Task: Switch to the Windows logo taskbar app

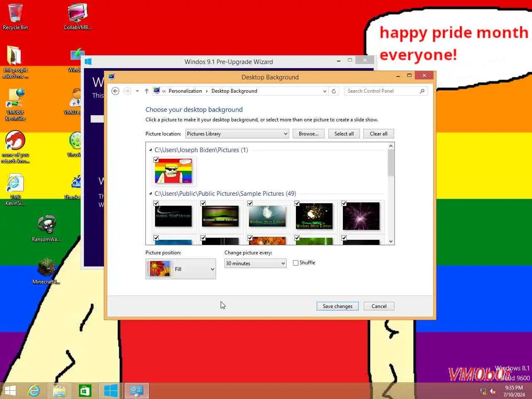Action: pos(111,391)
